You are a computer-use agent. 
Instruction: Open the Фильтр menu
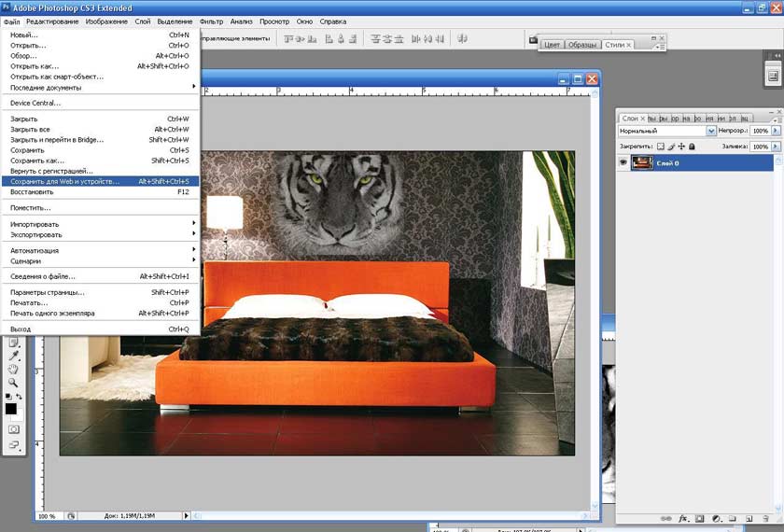[x=211, y=21]
